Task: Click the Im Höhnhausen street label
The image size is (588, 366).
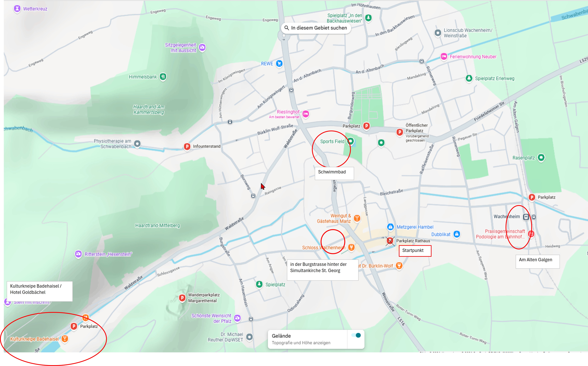Action: (x=366, y=6)
